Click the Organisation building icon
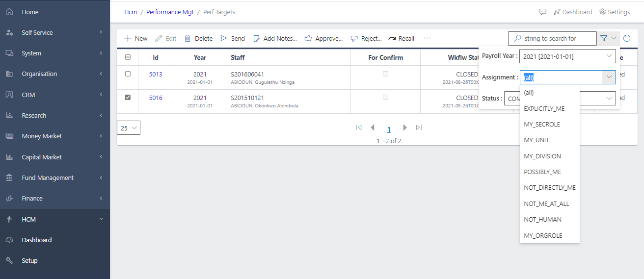644x279 pixels. (9, 74)
